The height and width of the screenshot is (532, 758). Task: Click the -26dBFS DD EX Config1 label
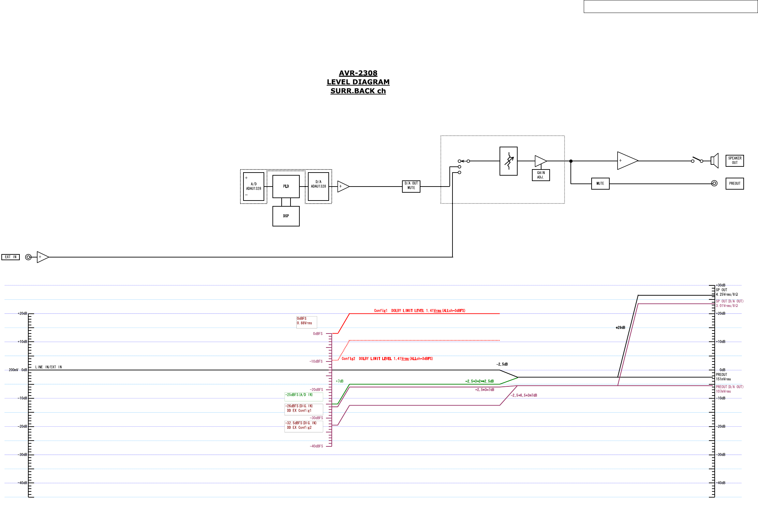coord(303,409)
